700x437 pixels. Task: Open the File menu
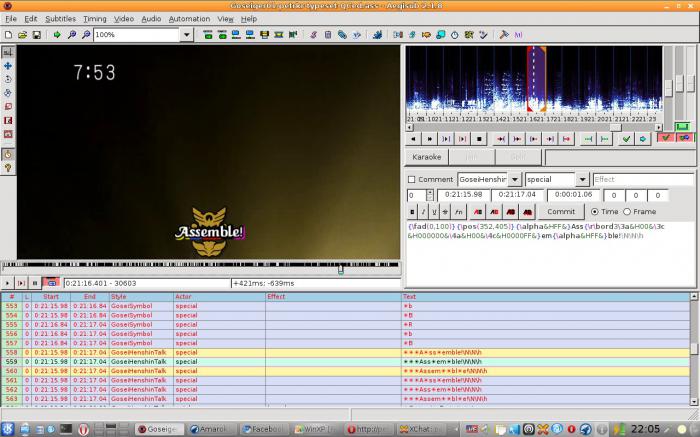11,19
